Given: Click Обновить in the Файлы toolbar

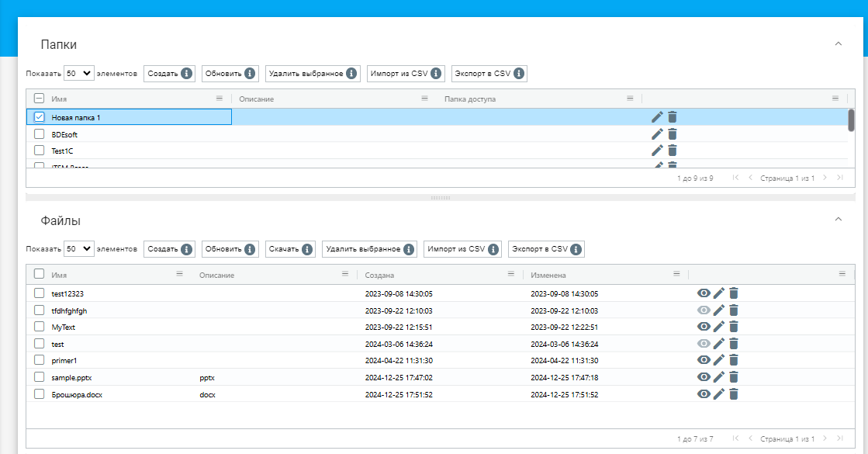Looking at the screenshot, I should pyautogui.click(x=230, y=249).
